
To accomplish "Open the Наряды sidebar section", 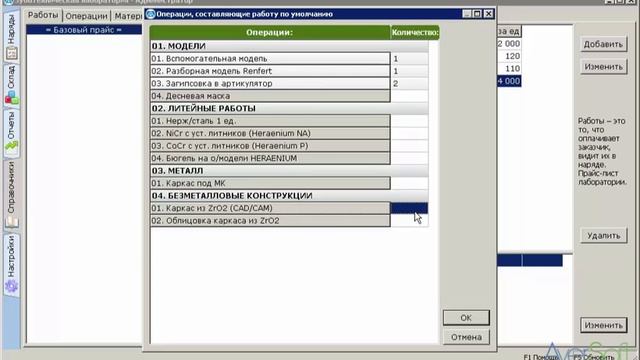I will coord(11,37).
